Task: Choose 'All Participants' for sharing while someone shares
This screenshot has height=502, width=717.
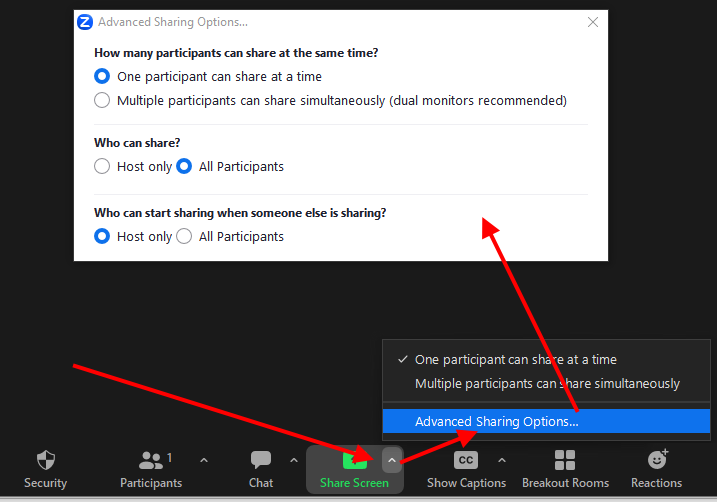Action: [185, 237]
